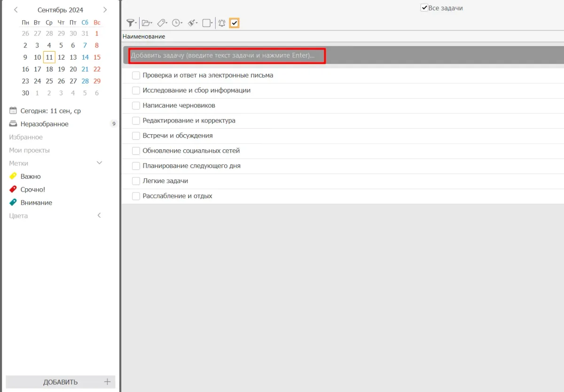Collapse the "Метки" section chevron
The image size is (564, 392).
point(99,163)
